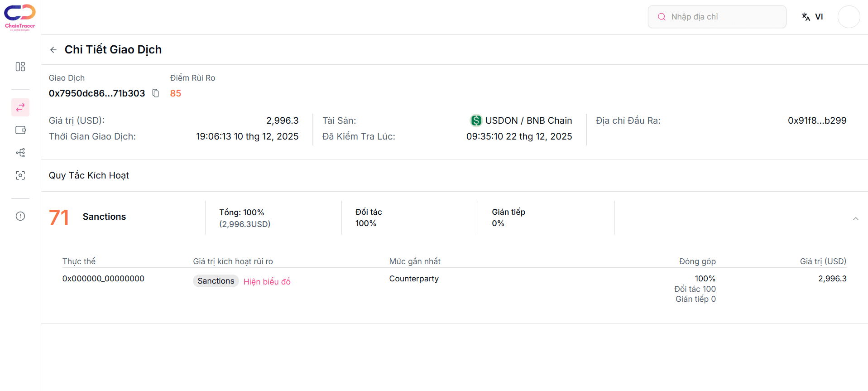
Task: Click the magnifier search icon
Action: click(x=662, y=17)
